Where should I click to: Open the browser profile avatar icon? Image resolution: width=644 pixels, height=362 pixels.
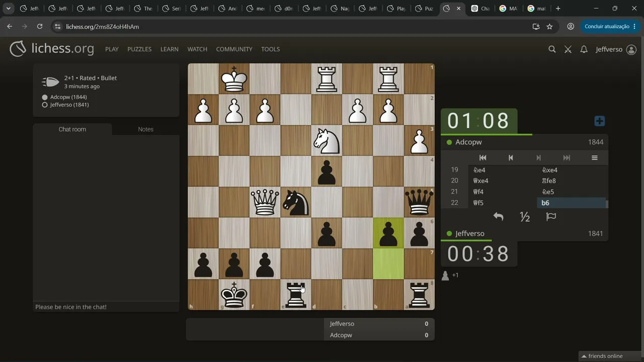pyautogui.click(x=571, y=27)
